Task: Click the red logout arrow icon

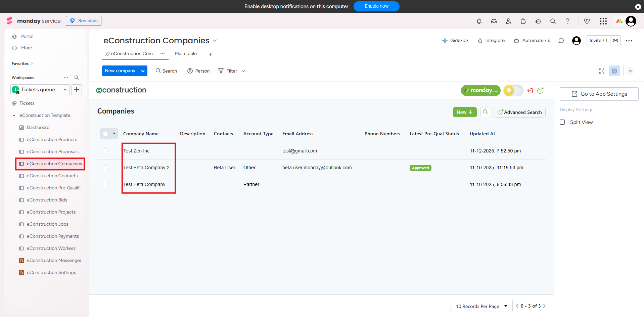Action: pyautogui.click(x=530, y=91)
